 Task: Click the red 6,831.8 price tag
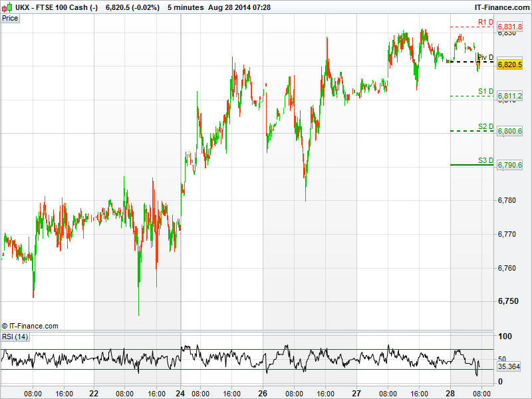tap(510, 27)
